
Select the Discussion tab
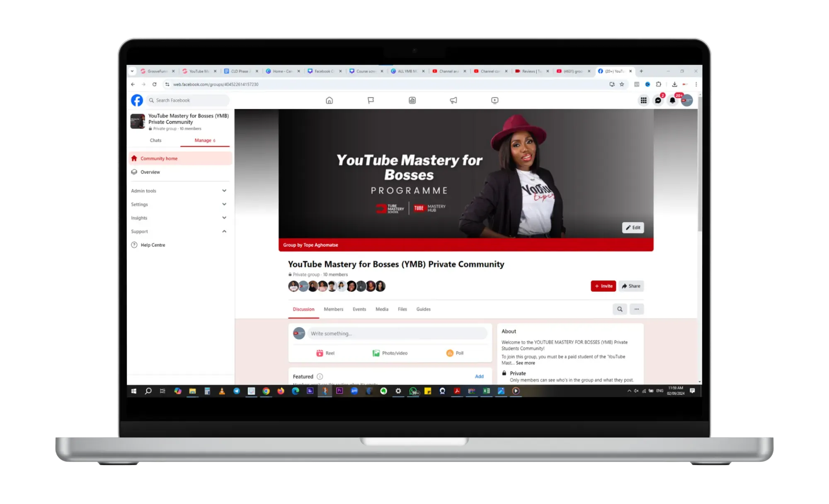303,309
